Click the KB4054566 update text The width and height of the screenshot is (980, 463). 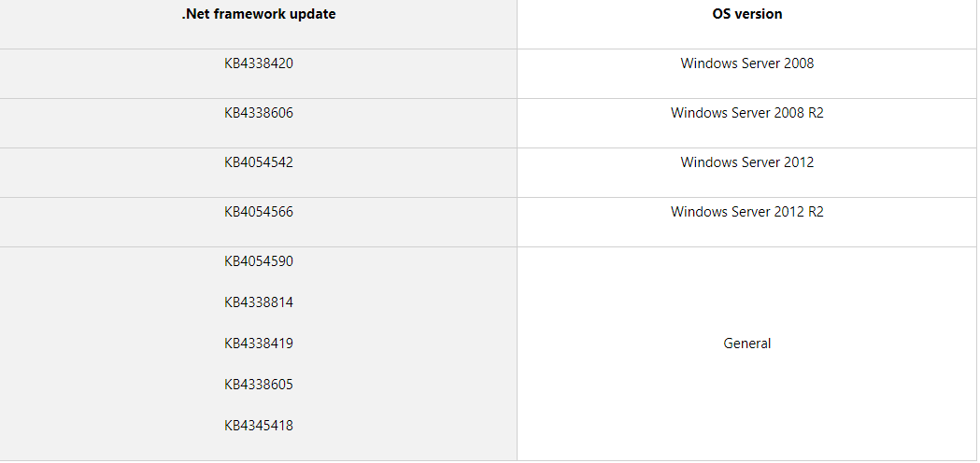click(259, 212)
